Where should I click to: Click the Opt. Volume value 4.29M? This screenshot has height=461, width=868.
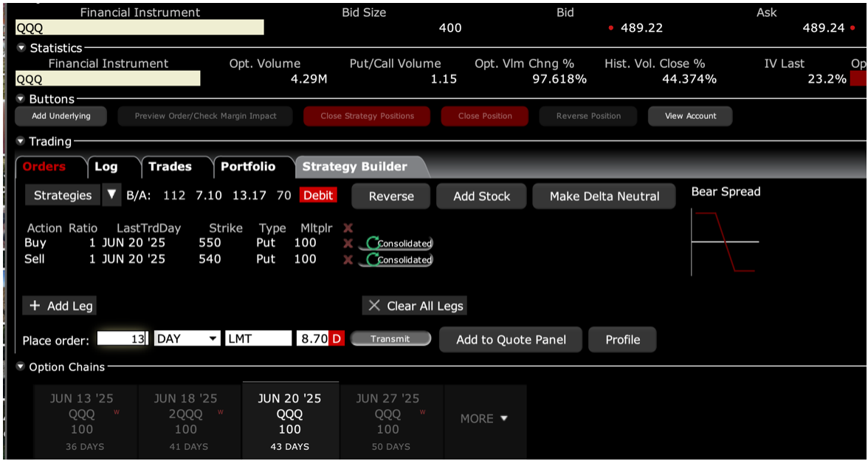pyautogui.click(x=309, y=79)
